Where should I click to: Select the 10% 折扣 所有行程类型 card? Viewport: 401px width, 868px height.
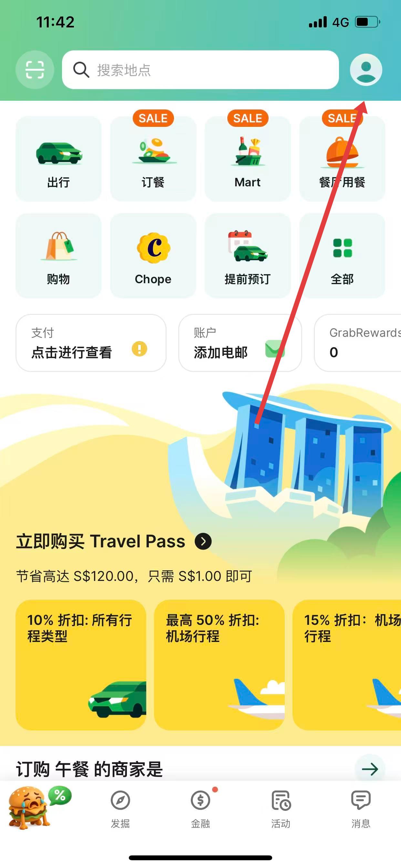pyautogui.click(x=81, y=665)
